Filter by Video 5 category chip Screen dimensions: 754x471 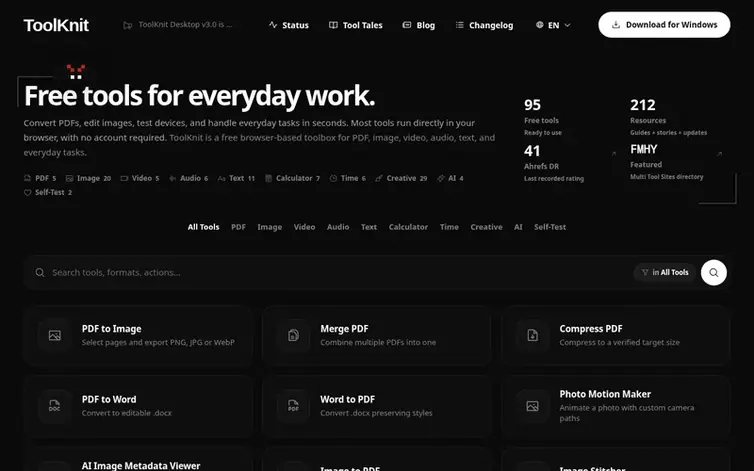click(x=139, y=178)
